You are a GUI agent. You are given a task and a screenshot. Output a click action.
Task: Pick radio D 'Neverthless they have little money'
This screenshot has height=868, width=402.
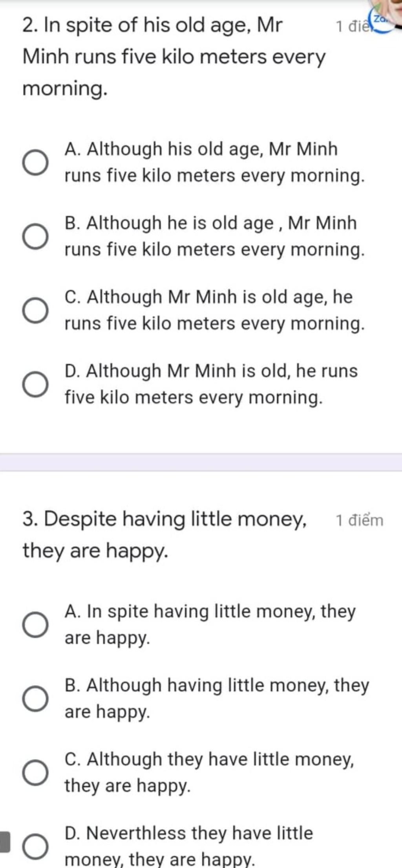(x=35, y=846)
